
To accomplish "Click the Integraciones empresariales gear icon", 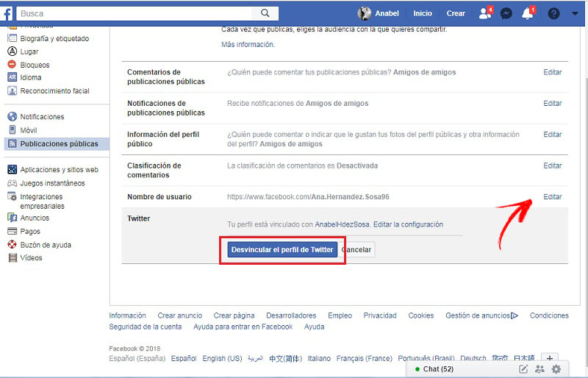I will tap(12, 196).
